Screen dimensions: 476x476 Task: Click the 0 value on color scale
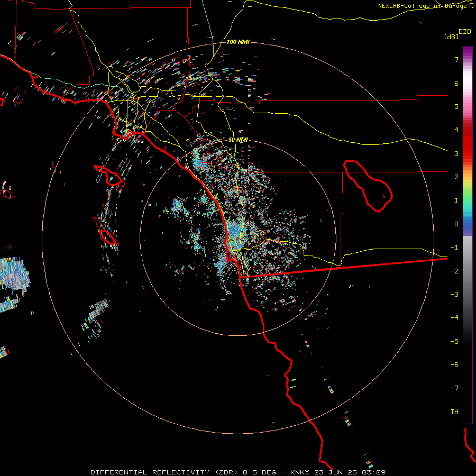point(456,224)
